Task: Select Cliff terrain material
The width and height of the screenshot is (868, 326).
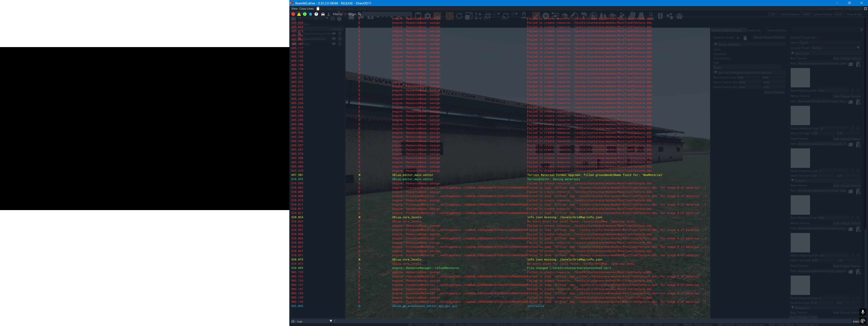Action: click(716, 63)
